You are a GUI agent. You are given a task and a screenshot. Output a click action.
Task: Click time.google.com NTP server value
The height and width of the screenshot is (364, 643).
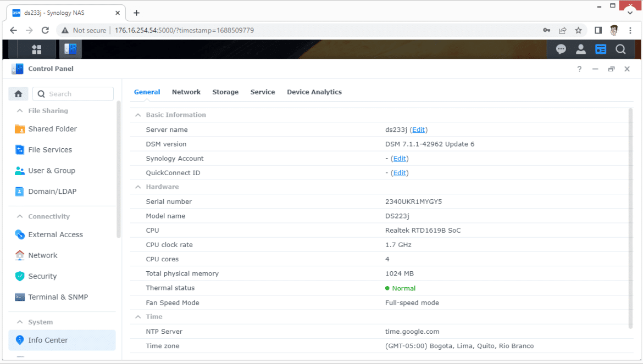click(412, 332)
